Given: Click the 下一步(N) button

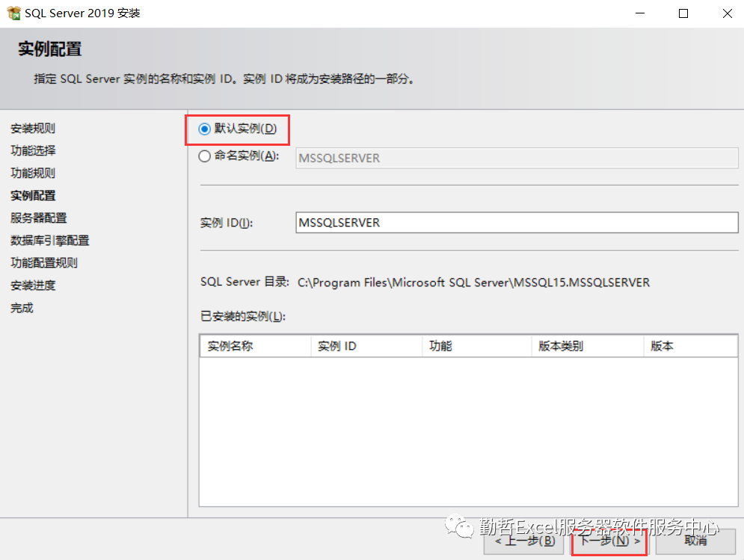Looking at the screenshot, I should 609,541.
